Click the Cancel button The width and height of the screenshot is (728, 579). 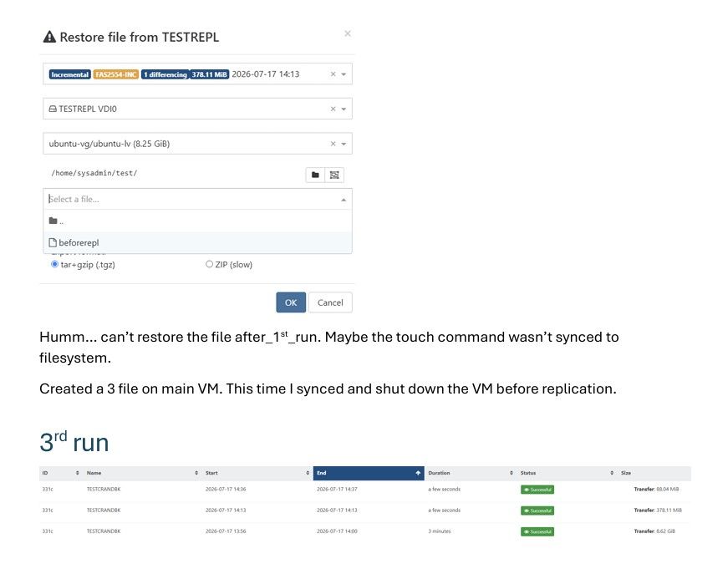[x=330, y=302]
